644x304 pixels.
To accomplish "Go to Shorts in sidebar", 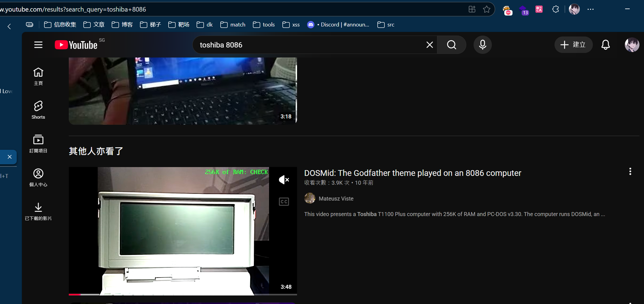I will [x=38, y=110].
